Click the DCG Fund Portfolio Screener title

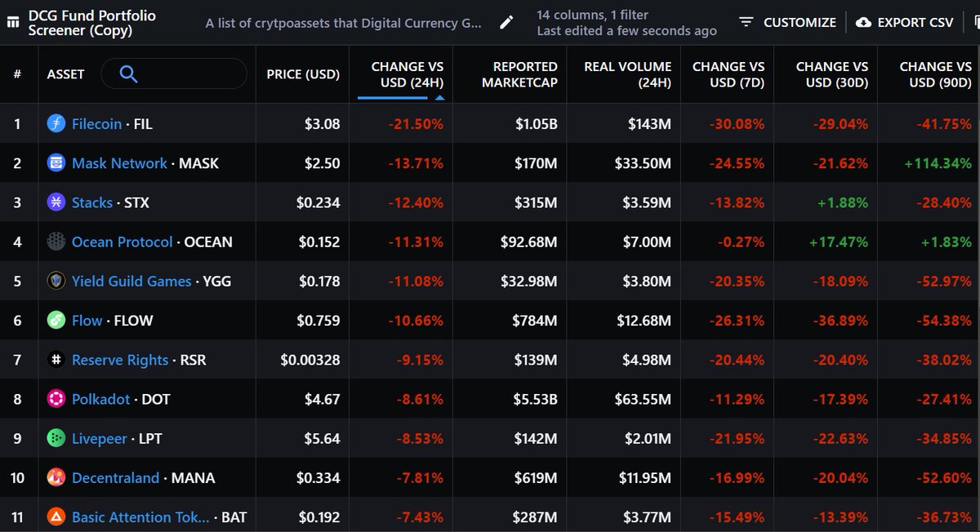92,23
